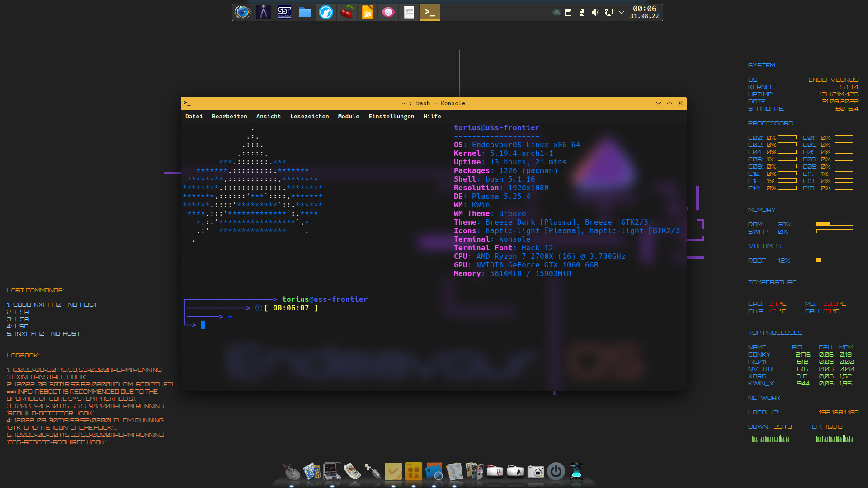Open the orange shapes window dock icon
The width and height of the screenshot is (868, 488).
tap(414, 471)
